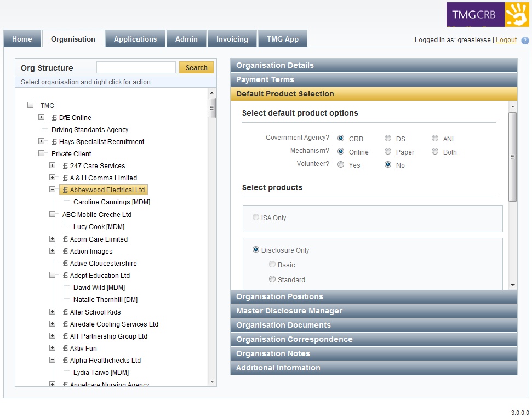
Task: Set Volunteer to No
Action: [387, 164]
